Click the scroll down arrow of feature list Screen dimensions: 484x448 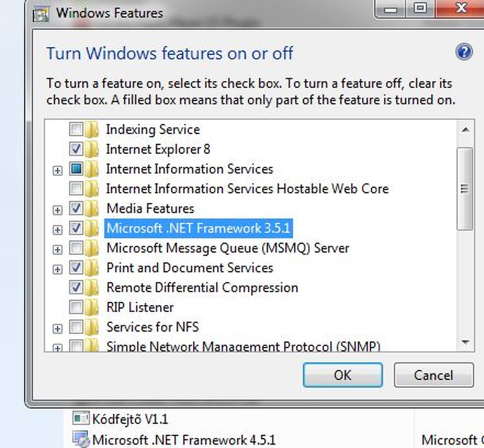tap(465, 343)
